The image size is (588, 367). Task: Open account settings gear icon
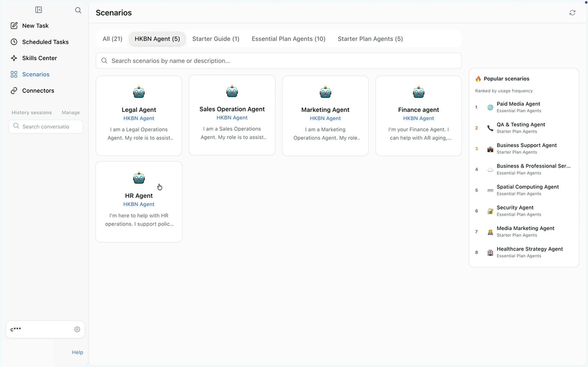click(77, 329)
